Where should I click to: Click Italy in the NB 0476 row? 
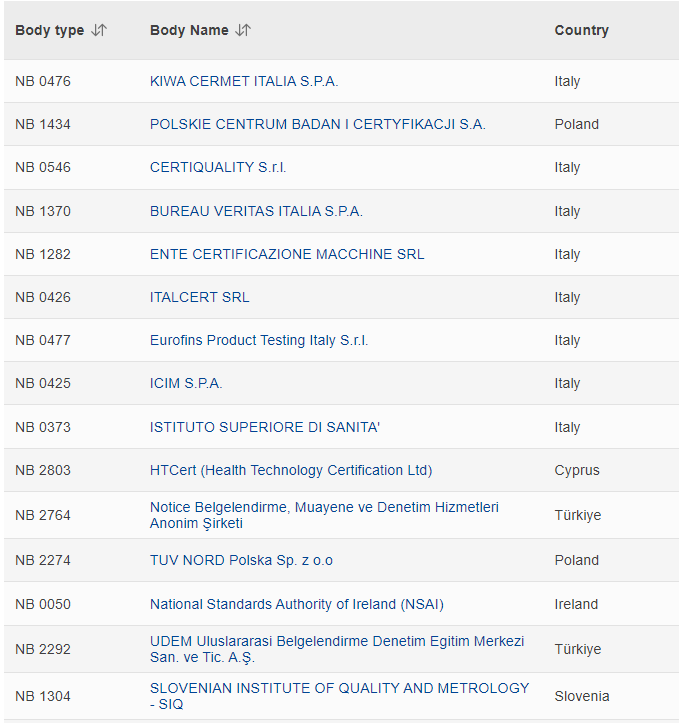click(x=567, y=81)
